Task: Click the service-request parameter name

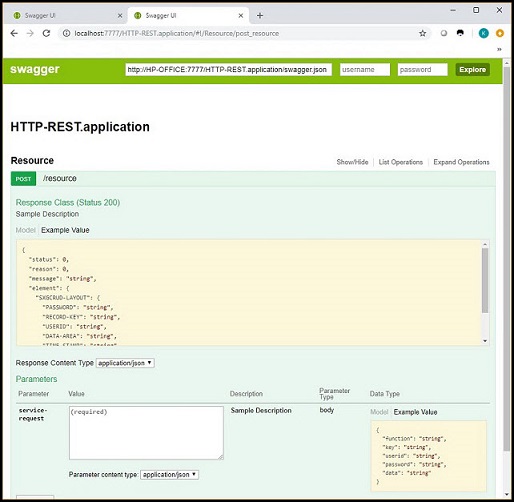Action: point(33,414)
